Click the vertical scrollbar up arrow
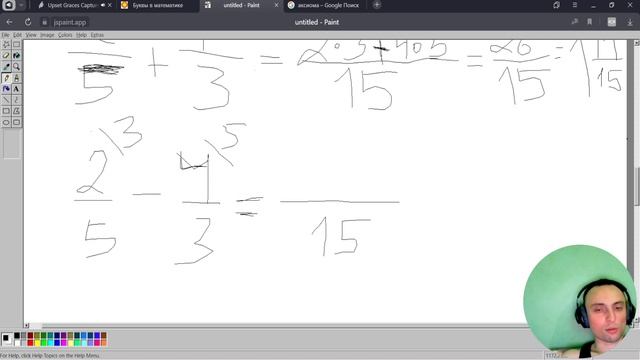This screenshot has width=640, height=360. 636,42
